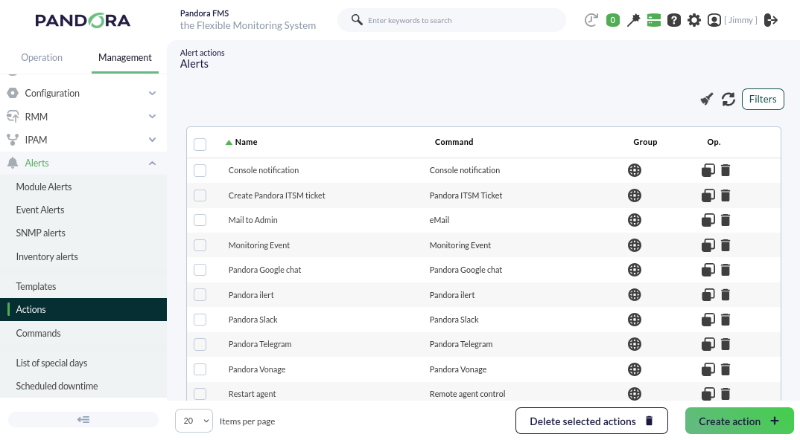Open the settings gear icon
The width and height of the screenshot is (800, 440).
694,20
